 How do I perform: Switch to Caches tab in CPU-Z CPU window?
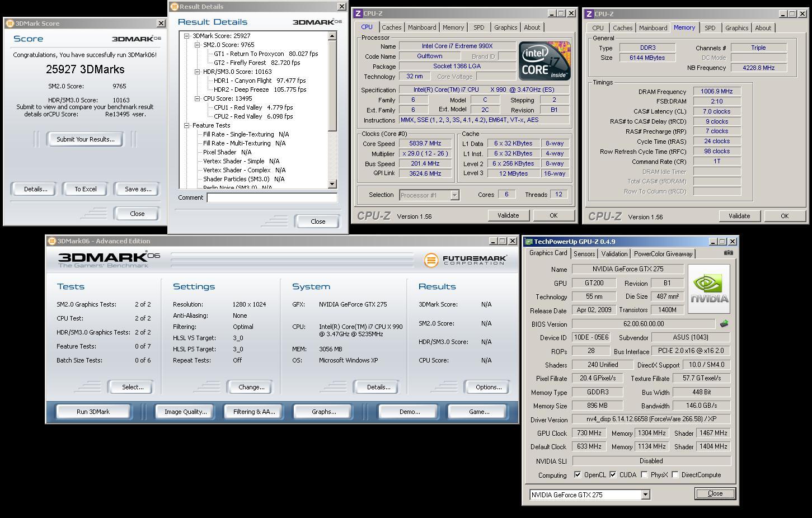coord(392,27)
